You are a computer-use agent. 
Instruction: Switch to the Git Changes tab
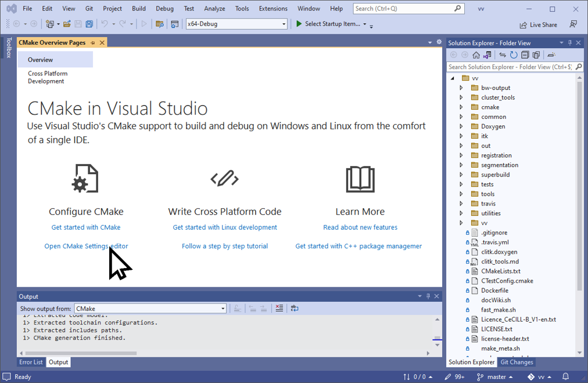(x=517, y=362)
